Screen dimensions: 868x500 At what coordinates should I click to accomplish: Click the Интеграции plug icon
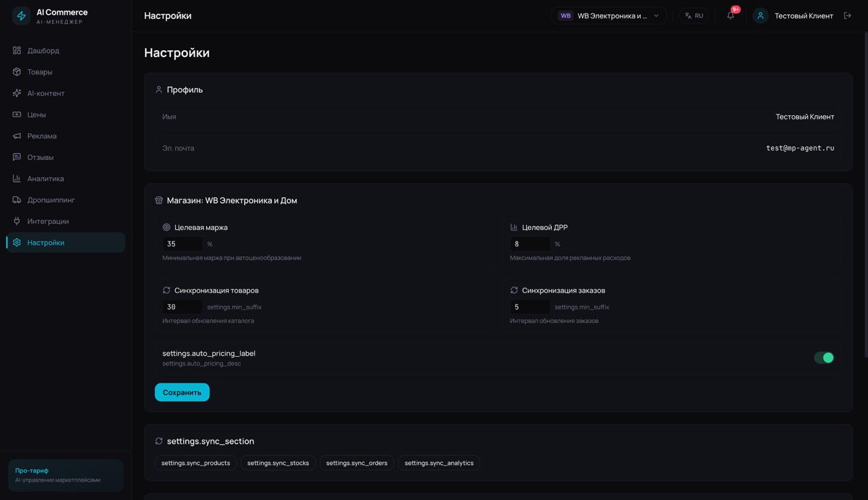(17, 221)
